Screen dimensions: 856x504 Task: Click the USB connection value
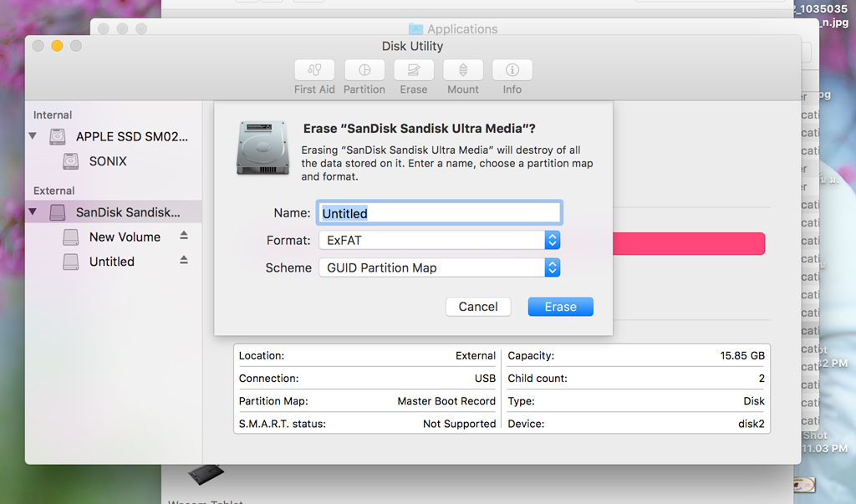[486, 379]
